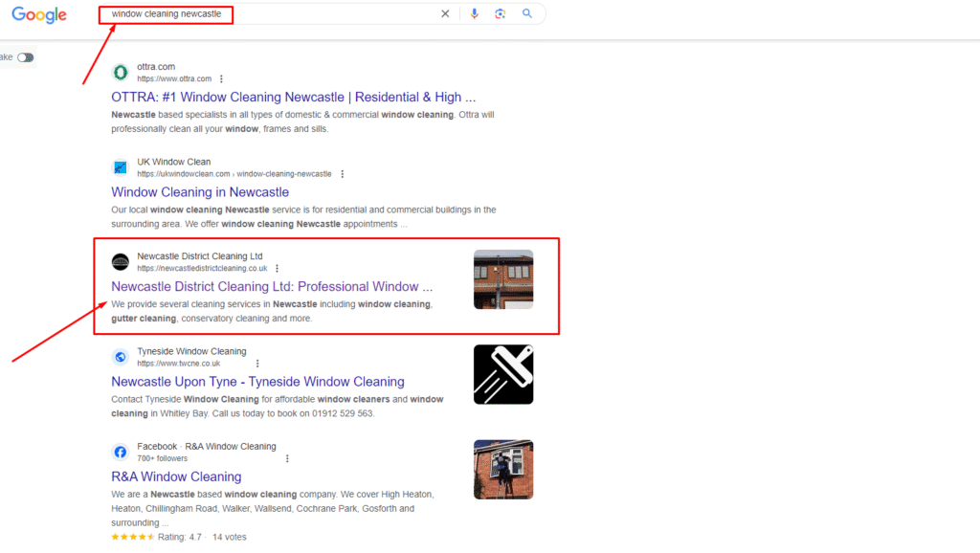Click the 'ottra.com' site name
The image size is (980, 553).
click(156, 67)
